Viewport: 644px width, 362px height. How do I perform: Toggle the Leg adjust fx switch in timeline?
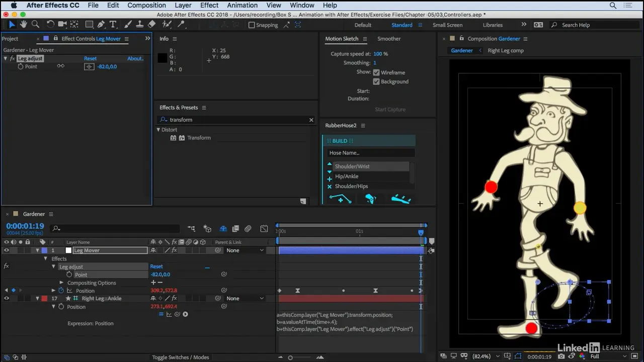7,266
